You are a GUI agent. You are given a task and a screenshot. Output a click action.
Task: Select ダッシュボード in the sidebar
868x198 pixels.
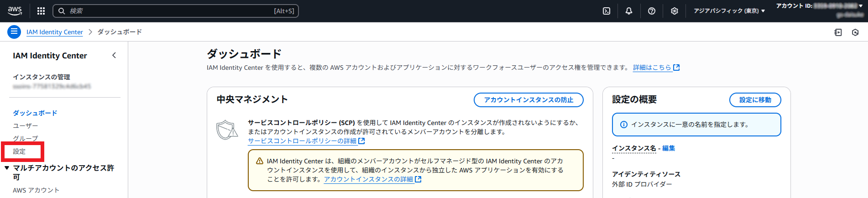coord(35,113)
